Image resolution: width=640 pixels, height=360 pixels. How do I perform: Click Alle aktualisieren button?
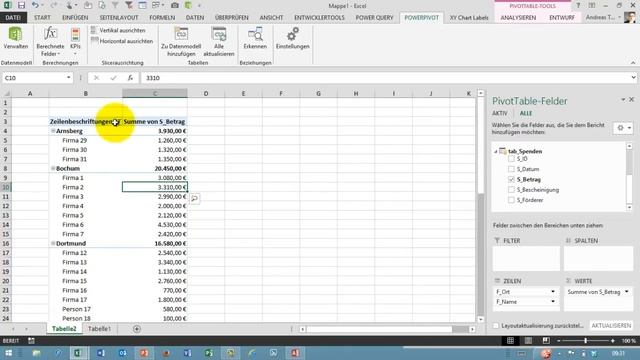[219, 42]
